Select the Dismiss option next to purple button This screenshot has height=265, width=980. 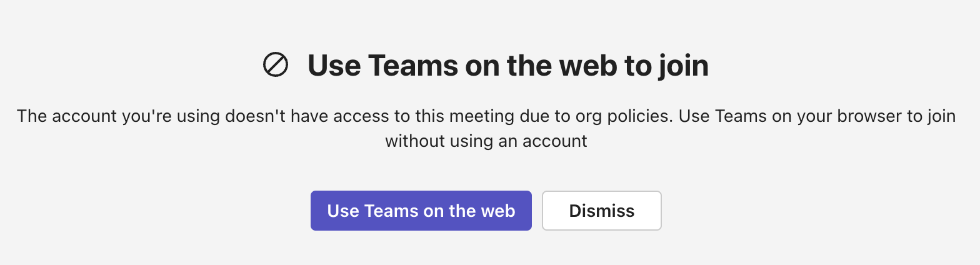coord(601,211)
